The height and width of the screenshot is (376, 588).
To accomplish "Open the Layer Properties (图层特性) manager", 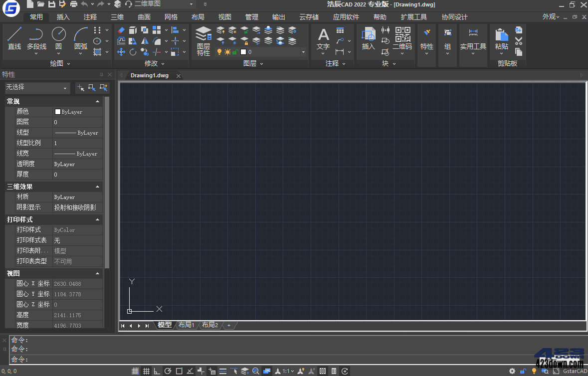I will click(203, 35).
